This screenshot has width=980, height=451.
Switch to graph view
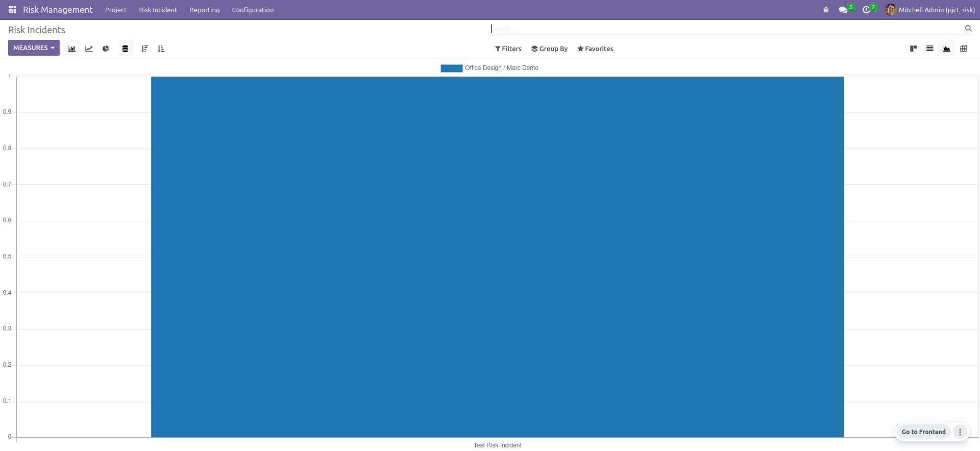[946, 49]
